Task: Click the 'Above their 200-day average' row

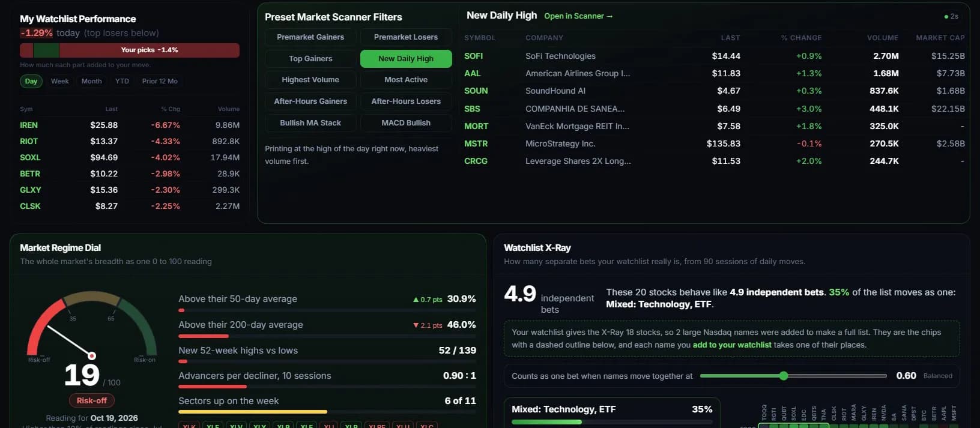Action: click(327, 328)
